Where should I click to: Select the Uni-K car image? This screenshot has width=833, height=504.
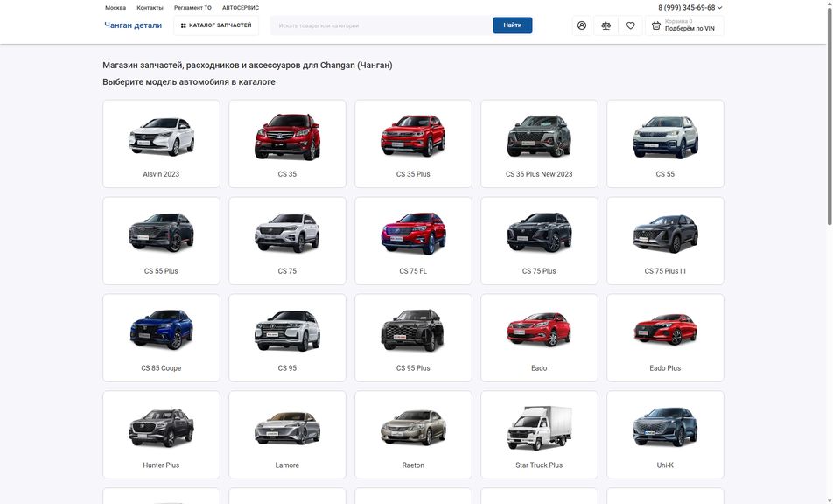click(665, 427)
